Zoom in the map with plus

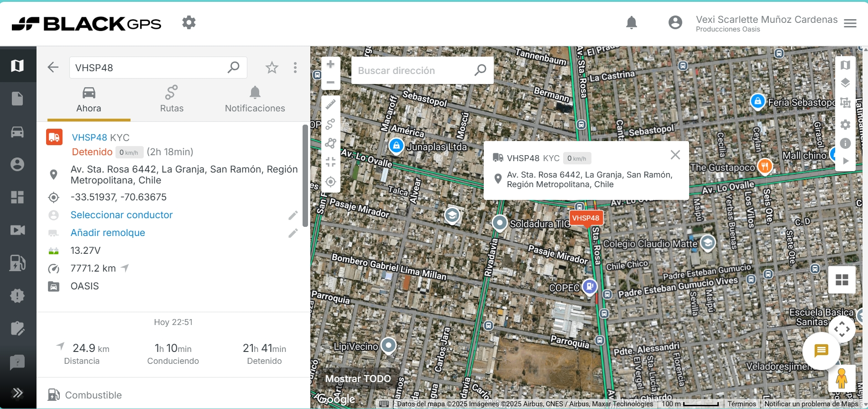[x=331, y=64]
